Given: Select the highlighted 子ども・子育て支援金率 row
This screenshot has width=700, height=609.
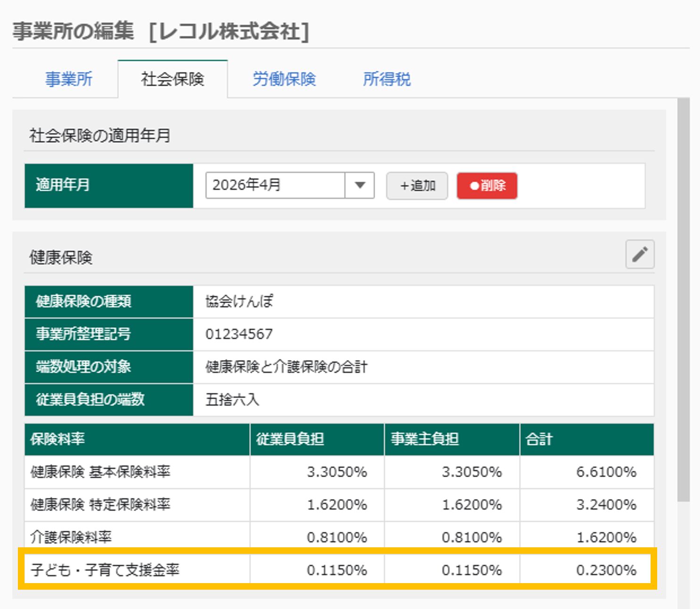Looking at the screenshot, I should click(x=330, y=570).
